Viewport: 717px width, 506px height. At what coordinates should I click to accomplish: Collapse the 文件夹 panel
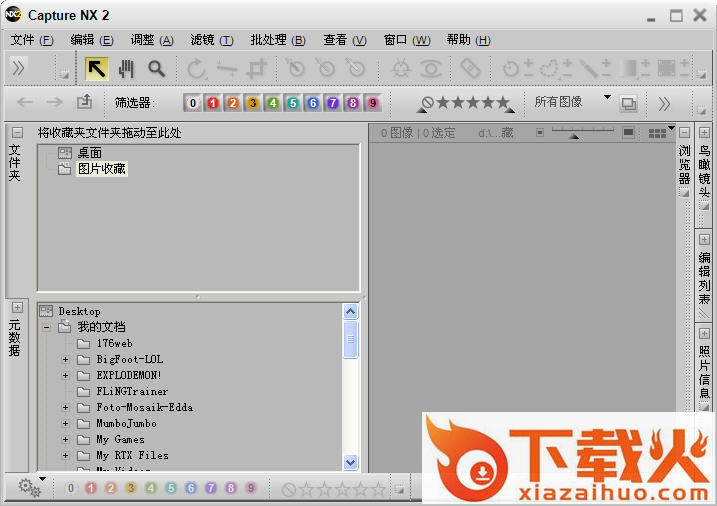tap(17, 133)
